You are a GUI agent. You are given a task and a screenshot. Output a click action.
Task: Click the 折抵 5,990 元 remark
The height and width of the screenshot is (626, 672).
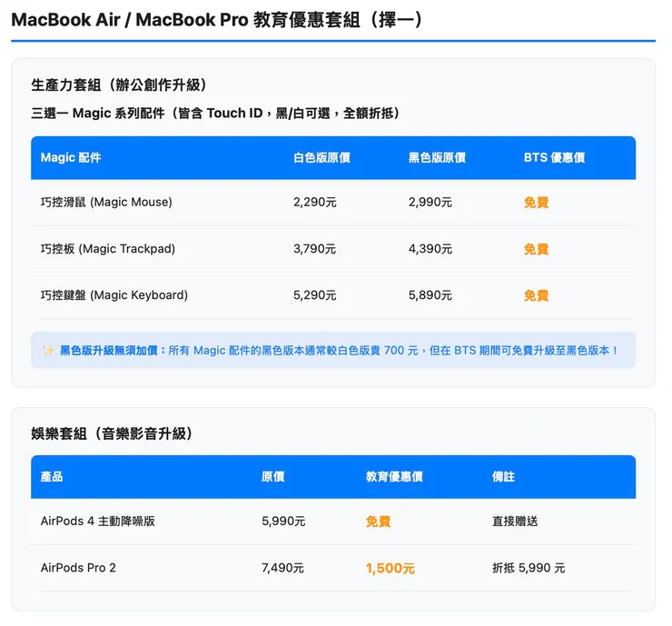[529, 568]
